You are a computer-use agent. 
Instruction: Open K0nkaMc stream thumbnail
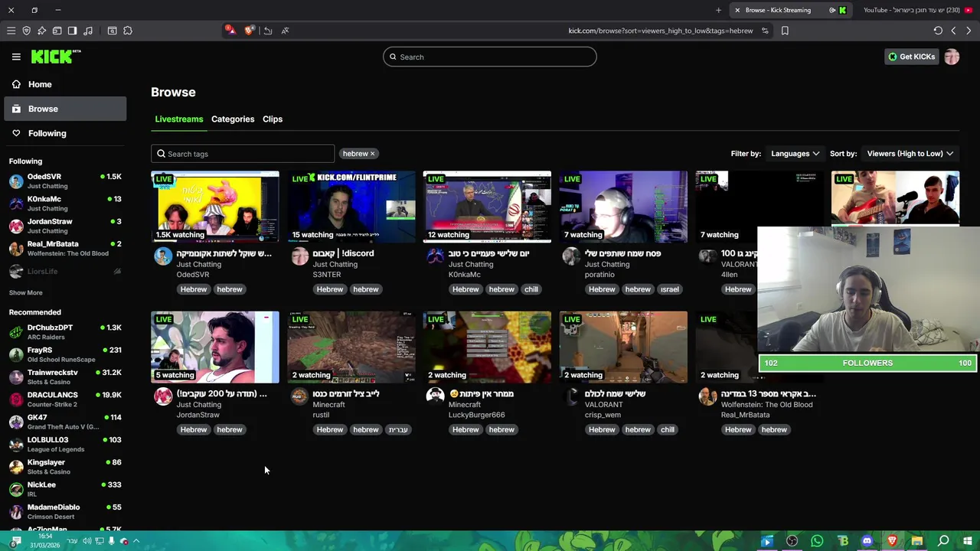pos(487,207)
